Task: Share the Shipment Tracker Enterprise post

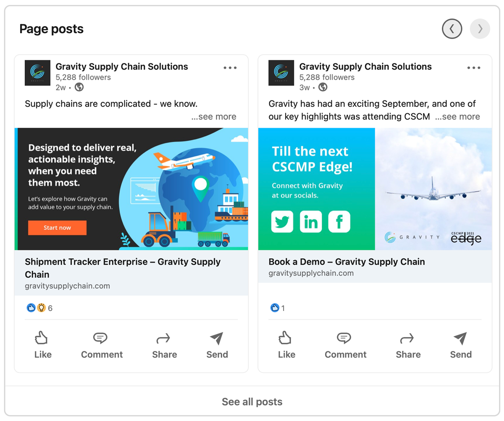Action: point(164,345)
